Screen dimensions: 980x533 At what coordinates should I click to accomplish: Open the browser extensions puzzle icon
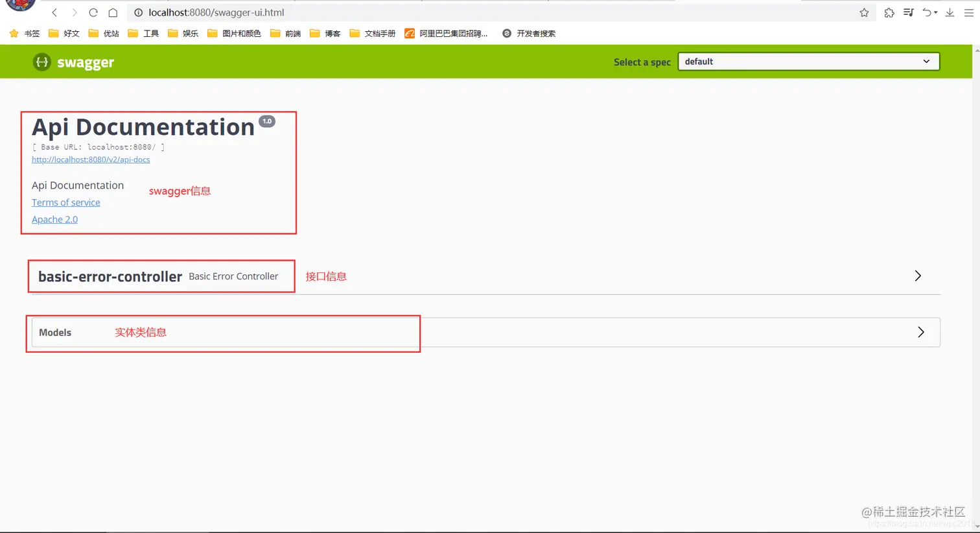pyautogui.click(x=889, y=12)
